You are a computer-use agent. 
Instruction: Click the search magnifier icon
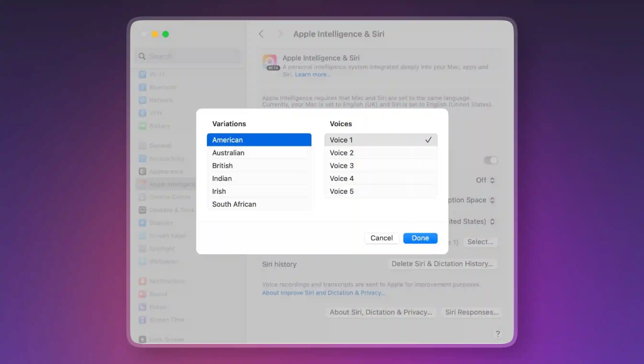pyautogui.click(x=142, y=56)
